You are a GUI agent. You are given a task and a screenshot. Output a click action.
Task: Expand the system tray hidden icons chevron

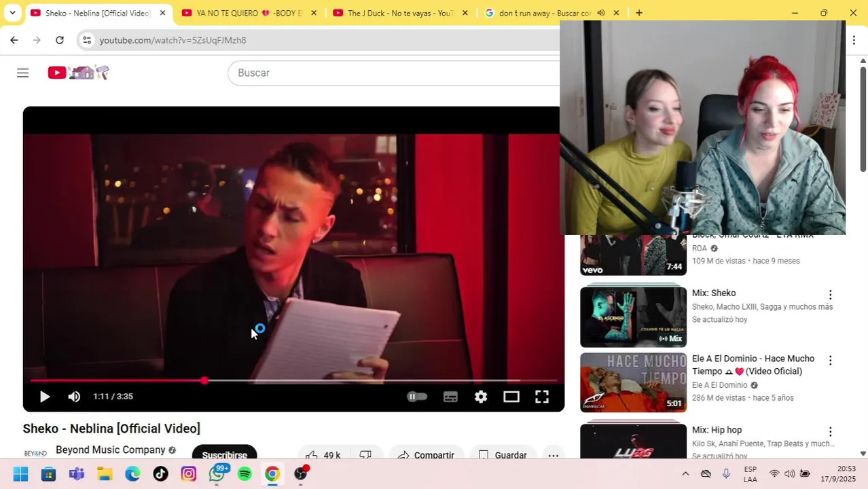tap(685, 474)
